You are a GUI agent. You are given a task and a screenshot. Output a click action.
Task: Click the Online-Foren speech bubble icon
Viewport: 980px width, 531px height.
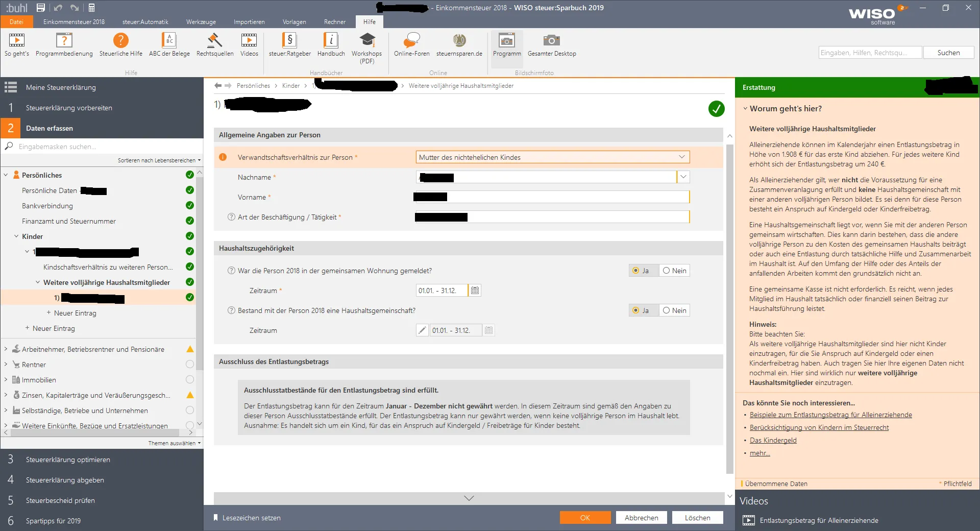pyautogui.click(x=411, y=41)
